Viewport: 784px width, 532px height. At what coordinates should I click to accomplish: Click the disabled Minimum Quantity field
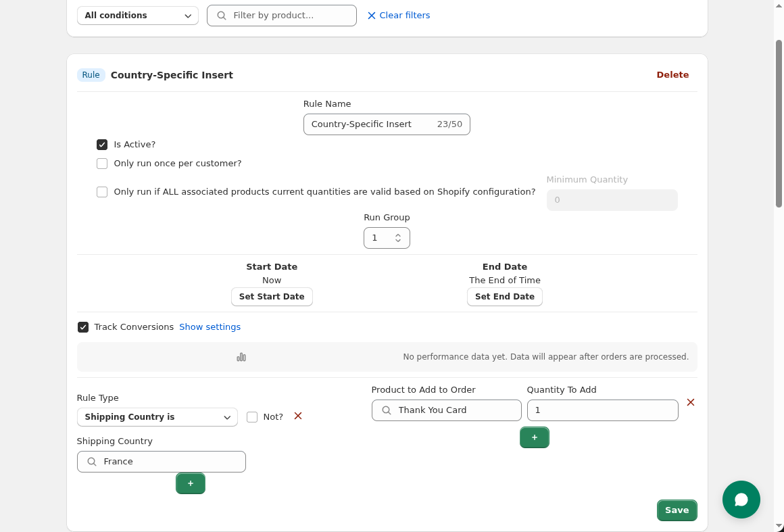(612, 200)
